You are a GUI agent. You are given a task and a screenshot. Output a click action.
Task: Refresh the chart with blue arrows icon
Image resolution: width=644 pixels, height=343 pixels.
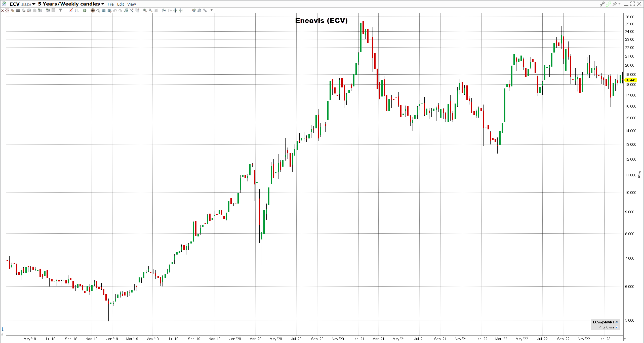click(x=199, y=10)
